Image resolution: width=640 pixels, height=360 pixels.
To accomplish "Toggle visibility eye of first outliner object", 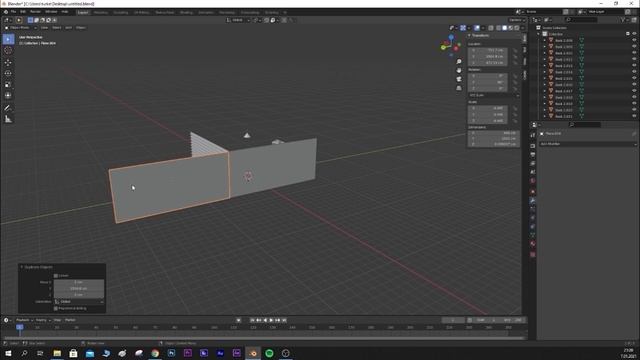I will pos(634,40).
